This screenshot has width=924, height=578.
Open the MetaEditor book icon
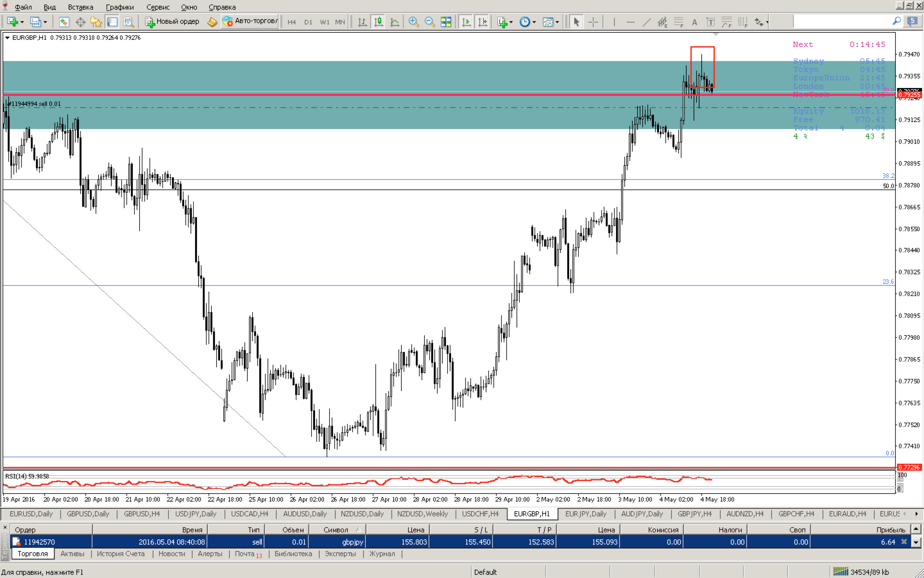coord(212,22)
